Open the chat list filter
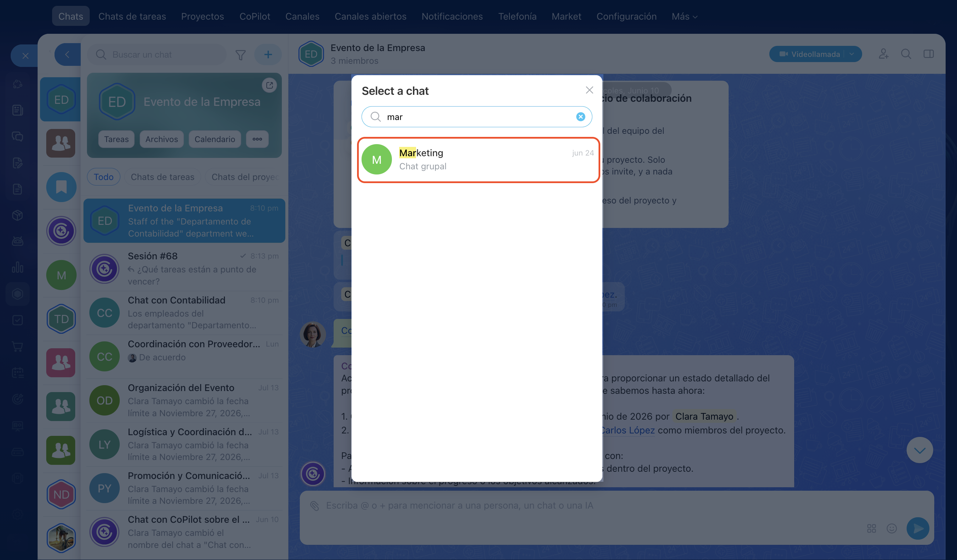957x560 pixels. coord(240,55)
